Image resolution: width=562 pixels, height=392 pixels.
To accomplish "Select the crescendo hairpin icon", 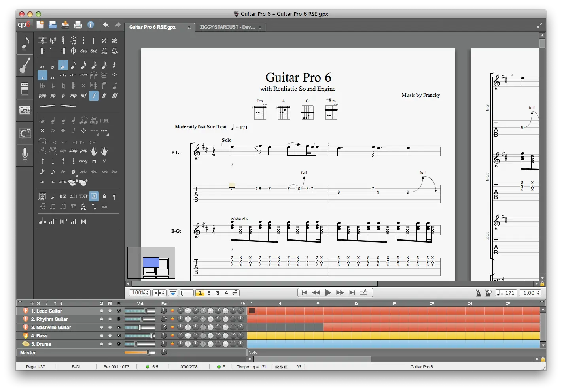I will click(x=47, y=106).
